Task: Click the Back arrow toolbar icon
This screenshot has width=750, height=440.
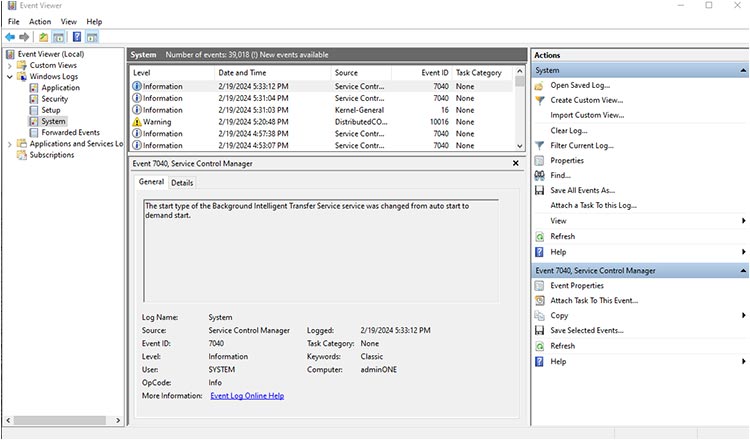Action: [10, 37]
